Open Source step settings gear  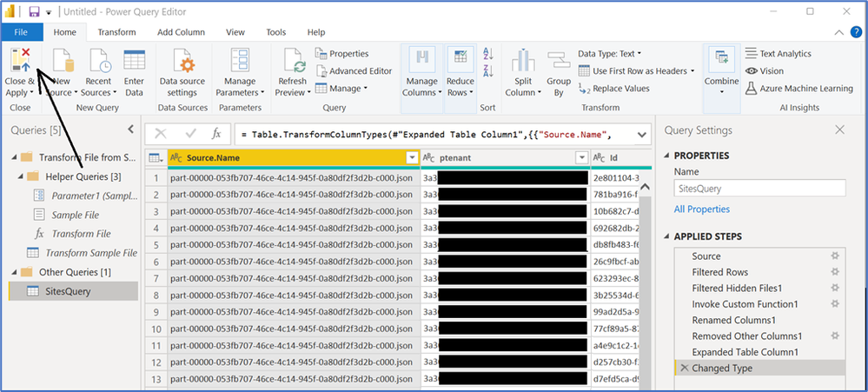click(x=835, y=256)
